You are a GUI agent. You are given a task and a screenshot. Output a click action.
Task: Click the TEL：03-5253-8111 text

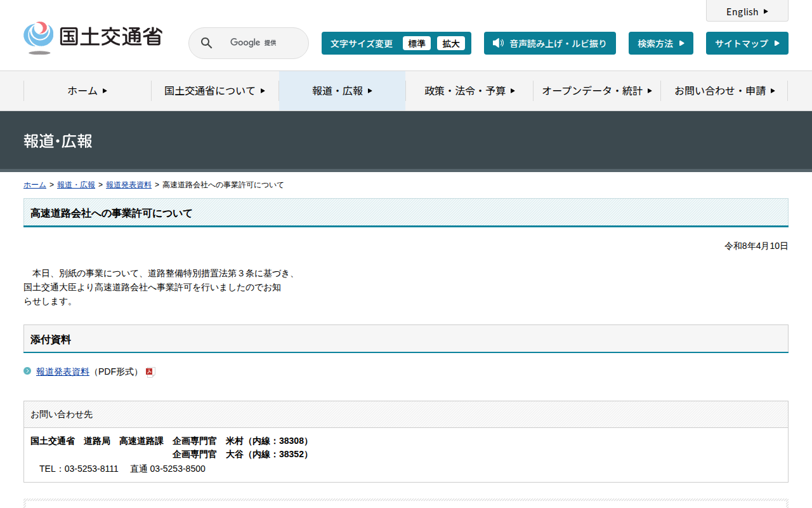79,469
